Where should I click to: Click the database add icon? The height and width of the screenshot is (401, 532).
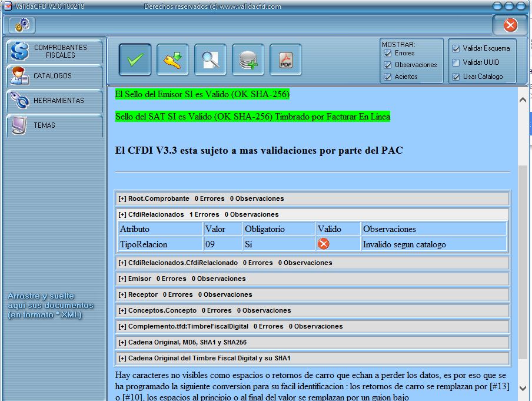click(248, 59)
